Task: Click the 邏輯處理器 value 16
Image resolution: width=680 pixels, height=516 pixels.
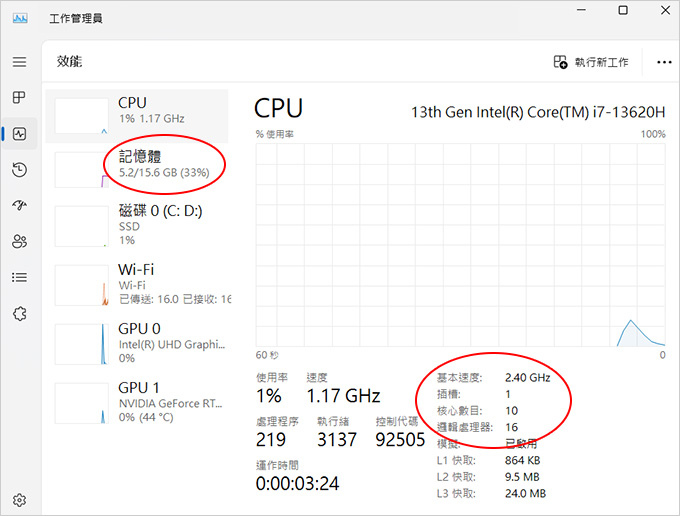Action: click(511, 427)
